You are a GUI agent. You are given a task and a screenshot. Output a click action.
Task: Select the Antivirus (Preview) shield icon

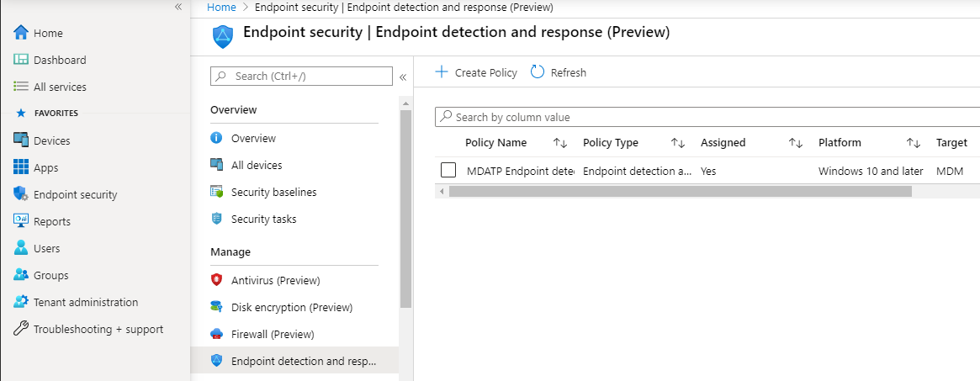tap(216, 280)
